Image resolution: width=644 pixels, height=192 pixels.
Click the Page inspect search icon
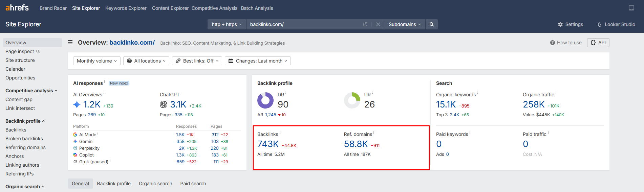38,51
